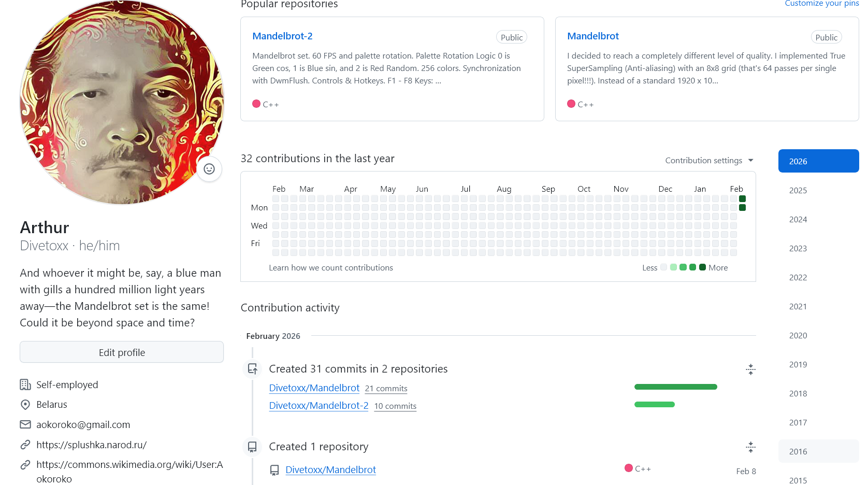Open the 21 commits link
The height and width of the screenshot is (485, 868).
point(386,389)
